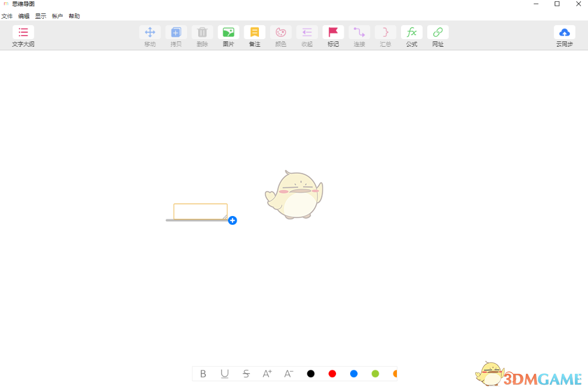588x390 pixels.
Task: Toggle underline formatting
Action: coord(224,374)
